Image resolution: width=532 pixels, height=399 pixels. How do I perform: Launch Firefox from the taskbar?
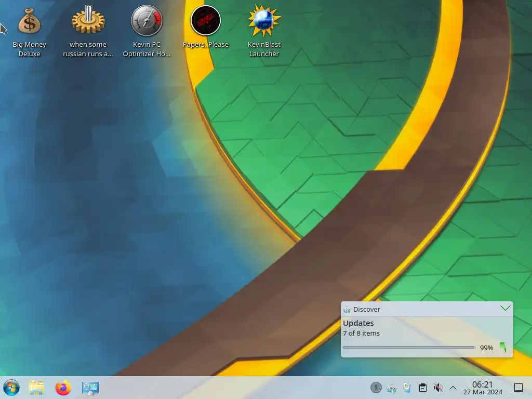63,388
